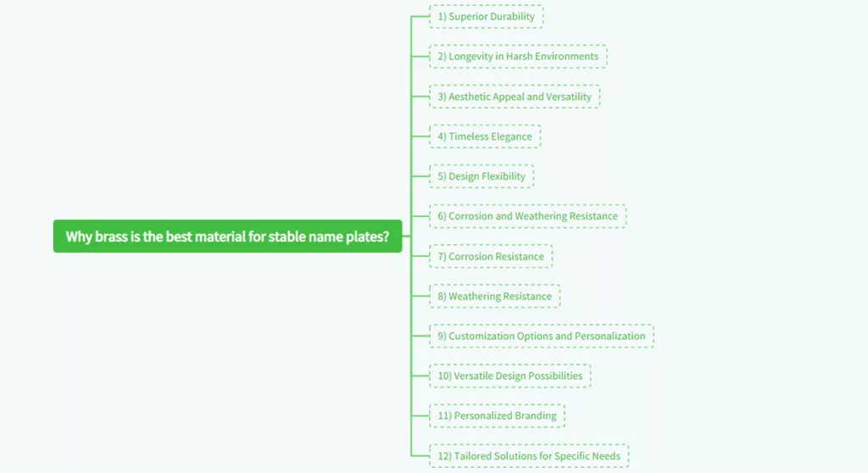Viewport: 868px width, 473px height.
Task: Pick the 8) Weathering Resistance node
Action: click(x=494, y=296)
